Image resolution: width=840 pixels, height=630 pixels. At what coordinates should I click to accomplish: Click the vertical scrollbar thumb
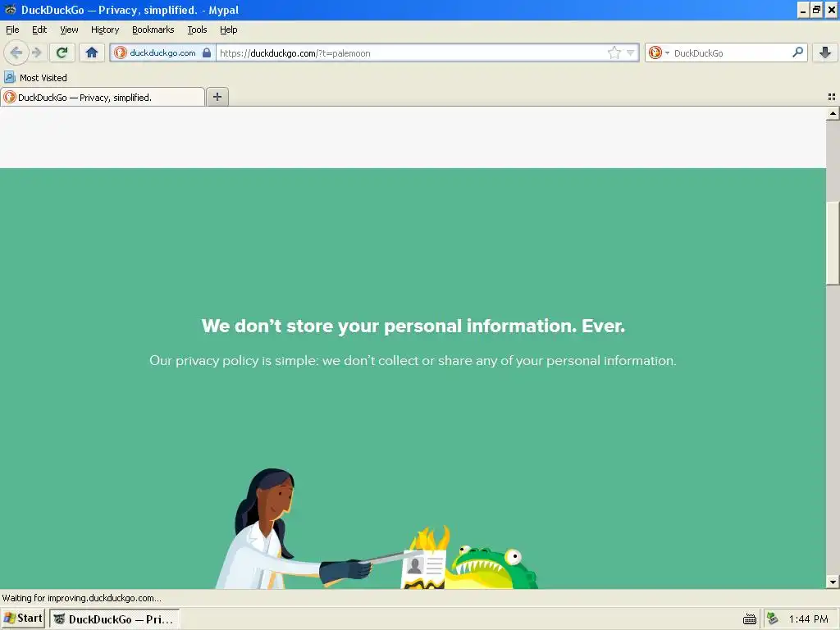click(833, 243)
